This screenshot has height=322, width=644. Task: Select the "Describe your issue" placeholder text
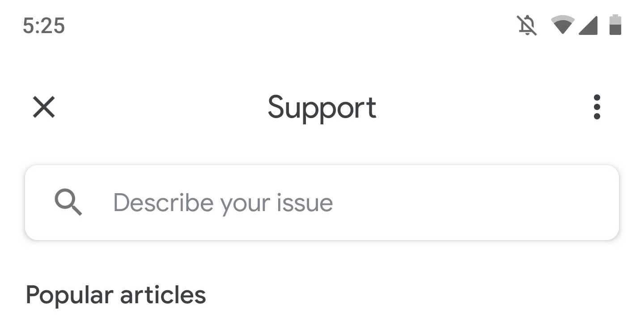pyautogui.click(x=223, y=203)
